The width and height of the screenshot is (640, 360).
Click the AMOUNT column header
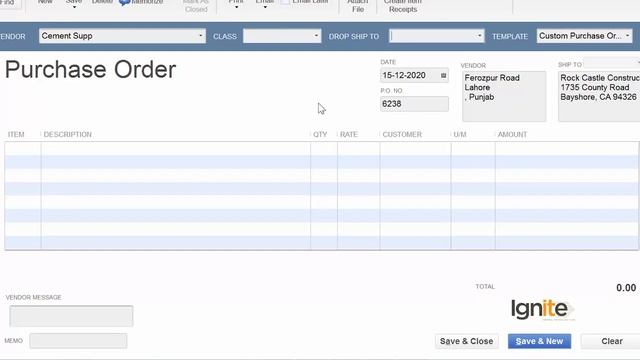(512, 134)
